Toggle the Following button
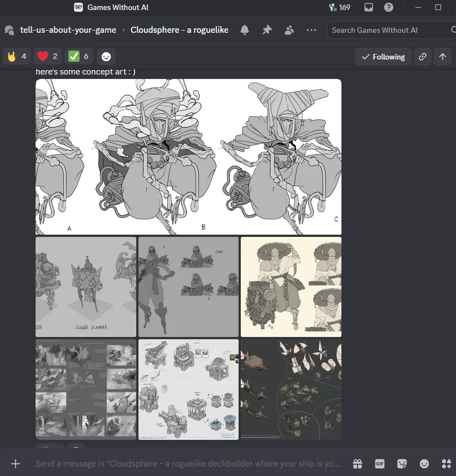 (x=383, y=57)
